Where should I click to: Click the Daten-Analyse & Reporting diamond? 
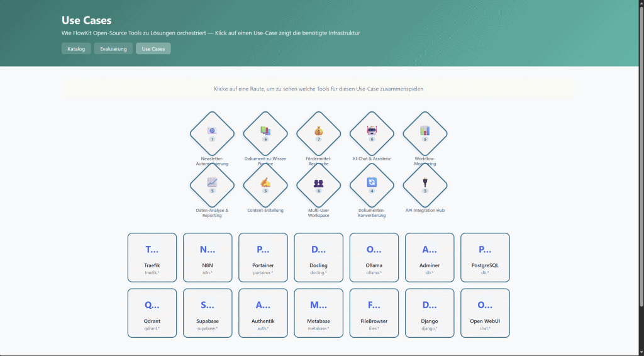tap(212, 183)
